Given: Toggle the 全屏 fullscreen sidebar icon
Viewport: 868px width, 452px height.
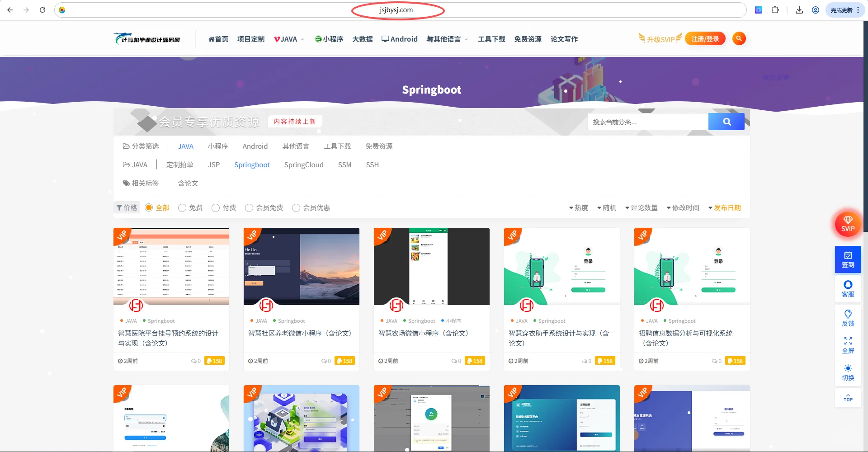Looking at the screenshot, I should (x=848, y=344).
